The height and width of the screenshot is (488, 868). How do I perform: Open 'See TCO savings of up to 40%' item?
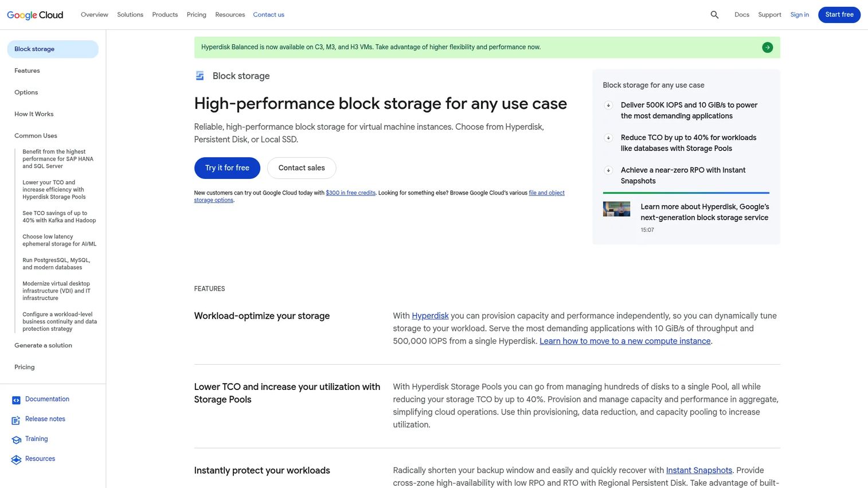point(59,217)
